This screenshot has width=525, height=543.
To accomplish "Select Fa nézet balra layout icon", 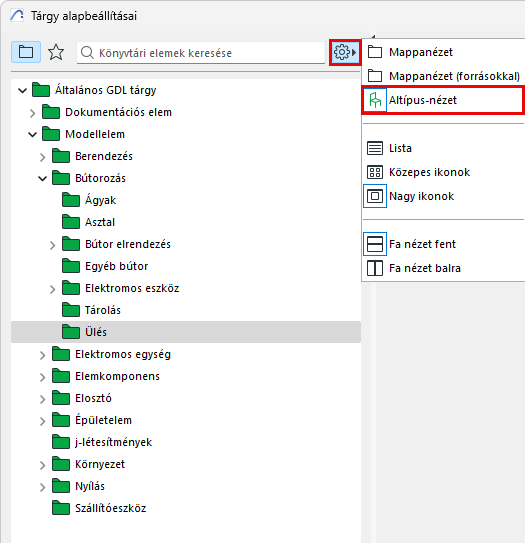I will tap(375, 268).
